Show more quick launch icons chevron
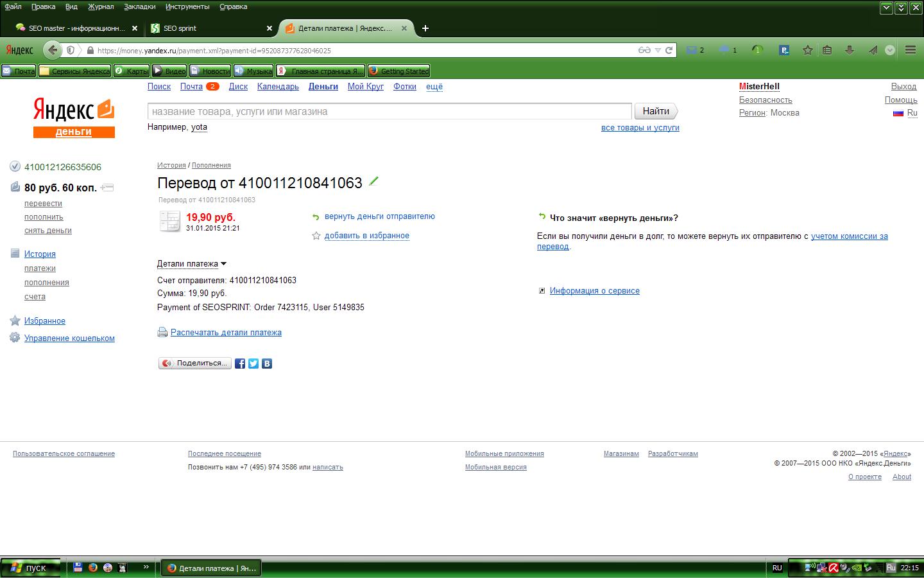Viewport: 924px width, 578px height. tap(146, 567)
